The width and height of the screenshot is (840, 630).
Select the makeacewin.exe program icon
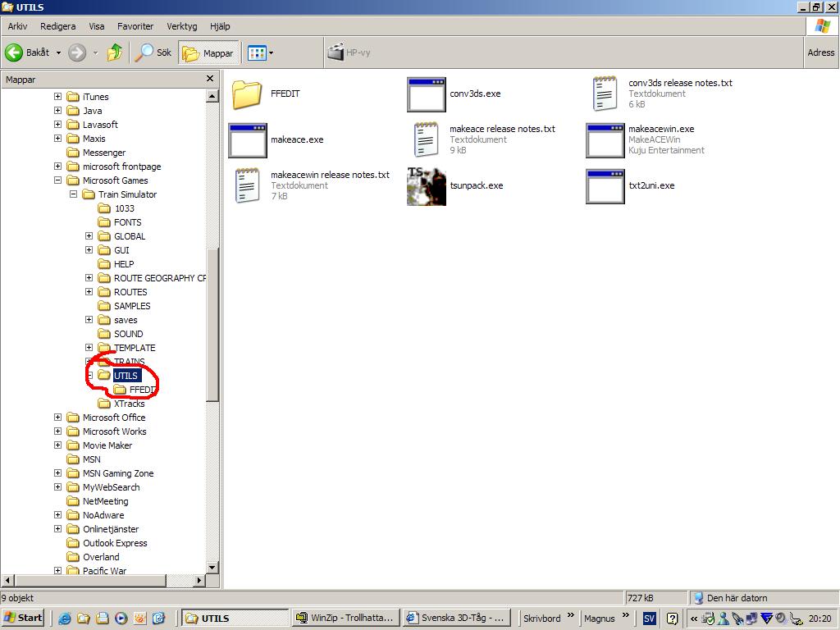(x=605, y=140)
